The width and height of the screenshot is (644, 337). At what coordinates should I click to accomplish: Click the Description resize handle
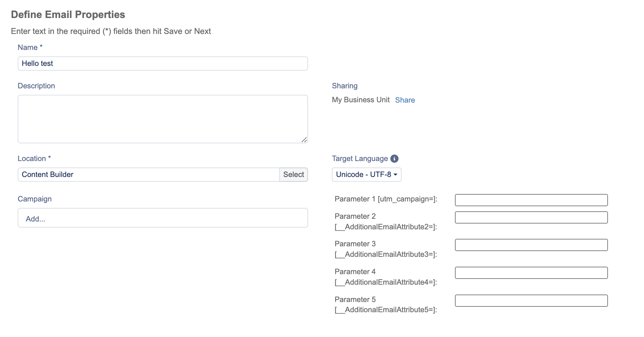[x=304, y=140]
